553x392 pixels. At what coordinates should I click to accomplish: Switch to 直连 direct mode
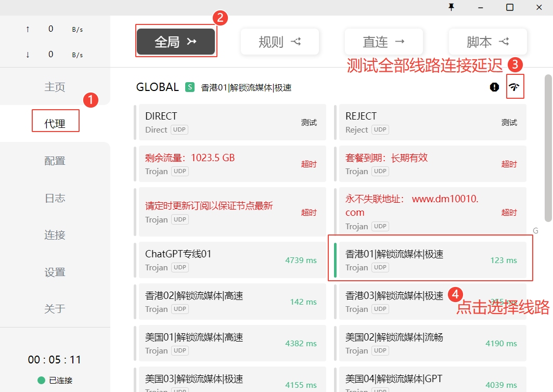click(x=383, y=42)
